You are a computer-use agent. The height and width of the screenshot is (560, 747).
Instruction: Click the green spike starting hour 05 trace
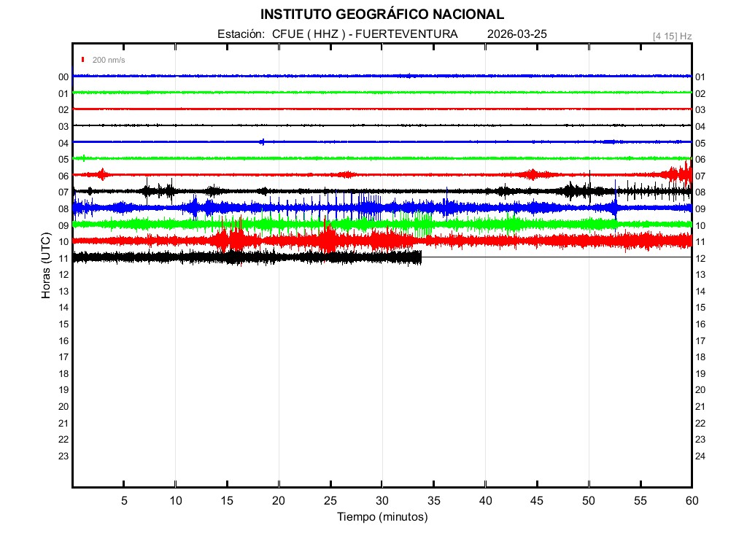coord(84,158)
